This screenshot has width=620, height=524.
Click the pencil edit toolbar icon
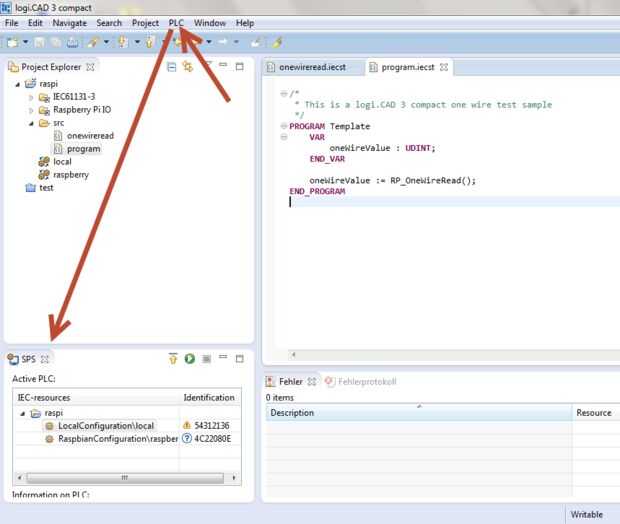256,42
